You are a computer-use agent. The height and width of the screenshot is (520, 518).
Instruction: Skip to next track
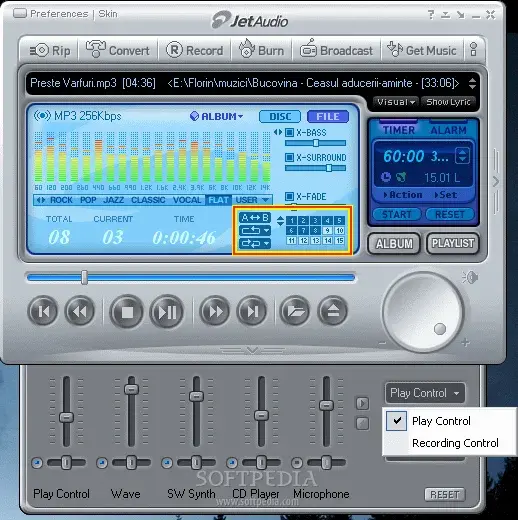click(252, 311)
